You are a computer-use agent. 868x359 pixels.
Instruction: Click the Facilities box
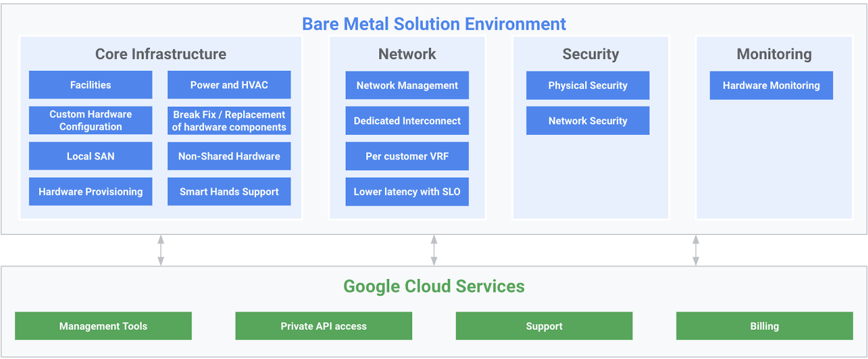[x=90, y=85]
